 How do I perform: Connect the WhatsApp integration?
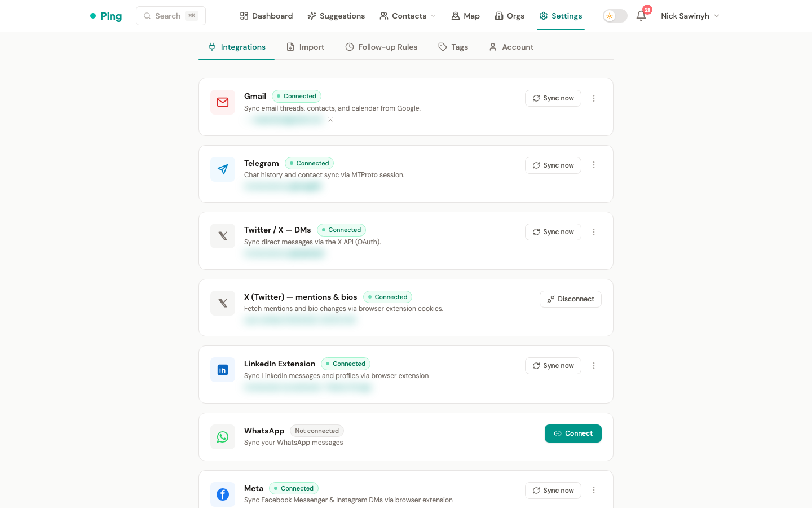[x=573, y=433]
